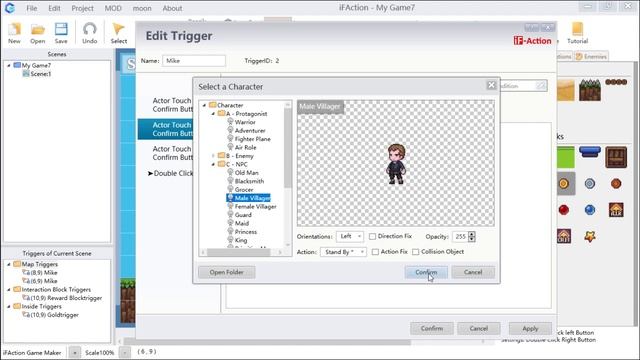Pick the gold coin block icon
Viewport: 640px width, 360px height.
[x=564, y=184]
